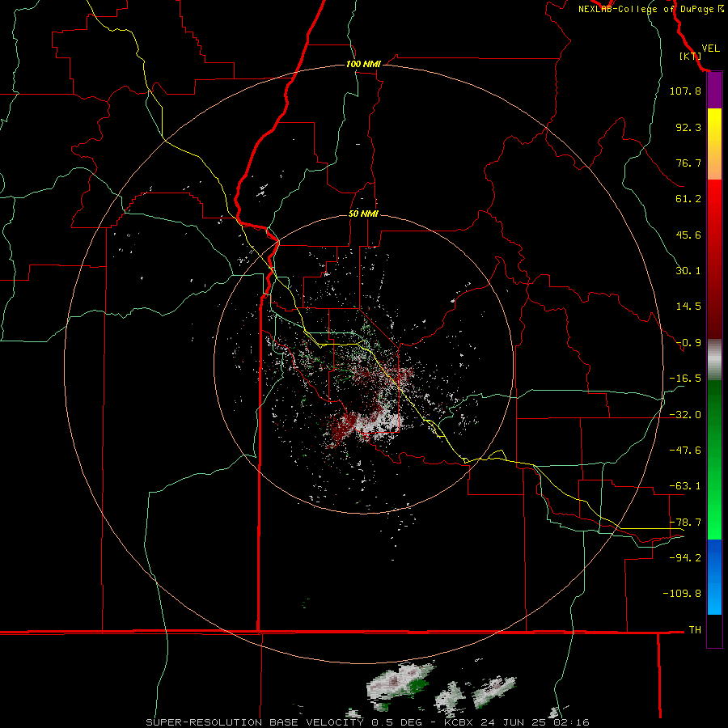The width and height of the screenshot is (728, 728).
Task: Click the 100 NMI range ring label
Action: tap(363, 64)
